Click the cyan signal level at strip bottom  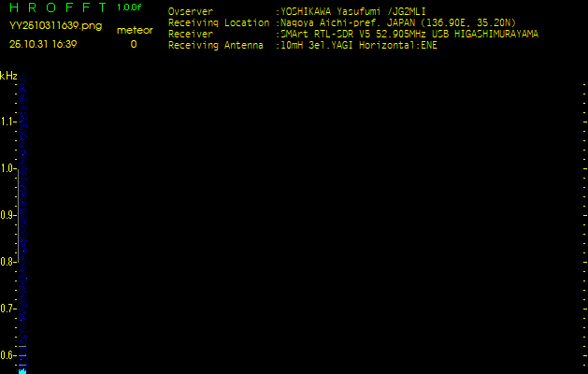pos(22,371)
